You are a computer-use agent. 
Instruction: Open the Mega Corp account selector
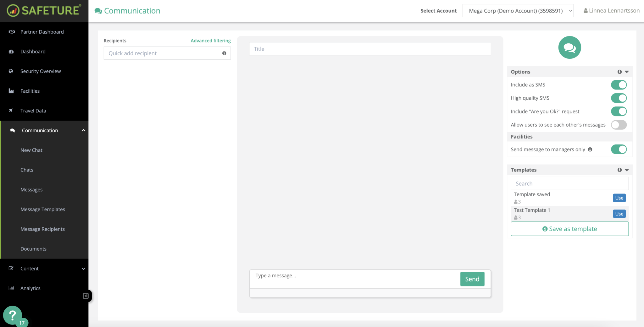pos(518,10)
